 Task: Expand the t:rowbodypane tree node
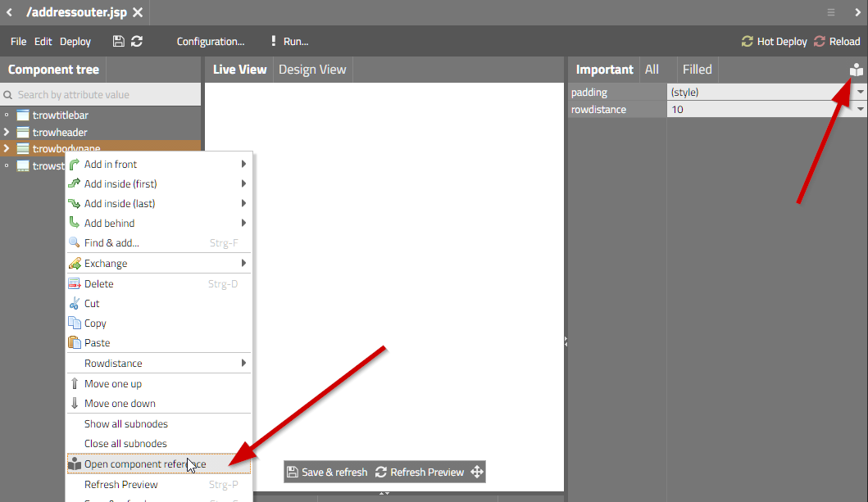tap(7, 149)
